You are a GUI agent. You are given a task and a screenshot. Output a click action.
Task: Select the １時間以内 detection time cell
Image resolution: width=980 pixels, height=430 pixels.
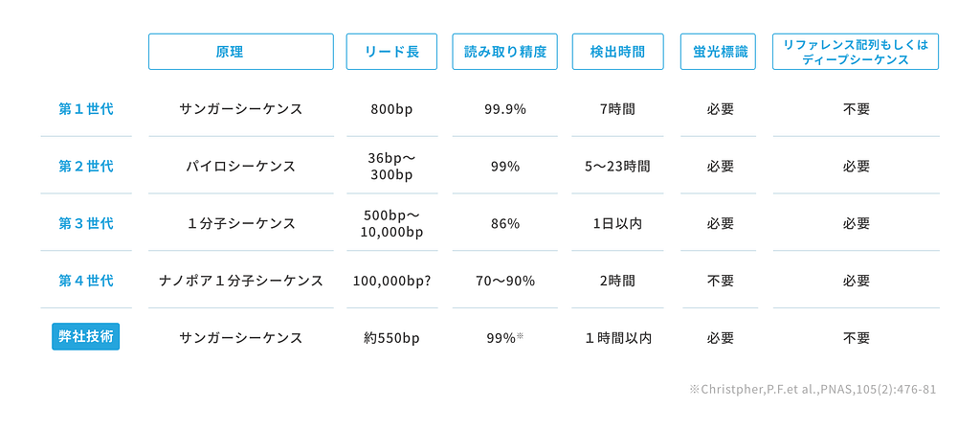[x=617, y=338]
